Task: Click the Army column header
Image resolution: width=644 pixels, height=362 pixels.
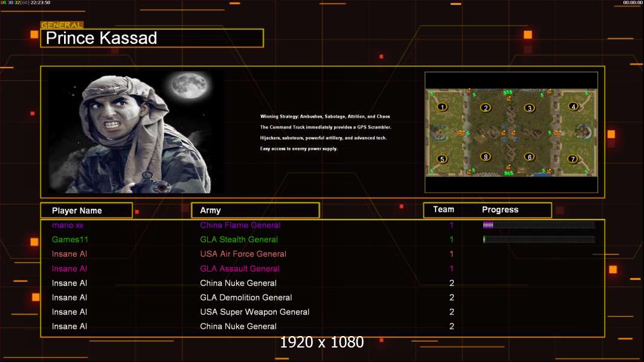Action: click(x=256, y=211)
